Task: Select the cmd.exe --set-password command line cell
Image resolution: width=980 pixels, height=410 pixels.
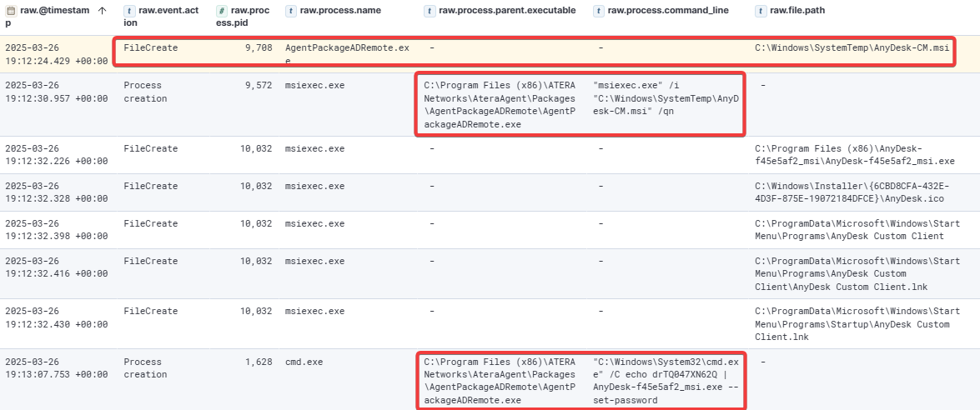Action: click(666, 381)
